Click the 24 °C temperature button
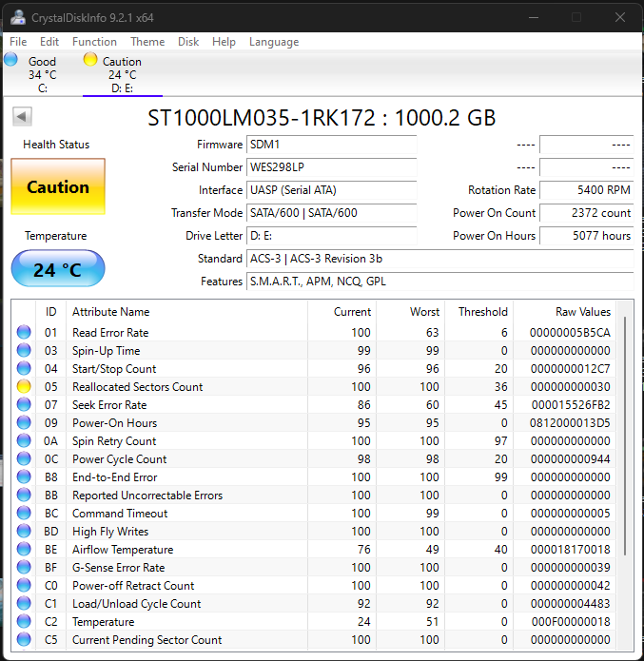 point(58,269)
